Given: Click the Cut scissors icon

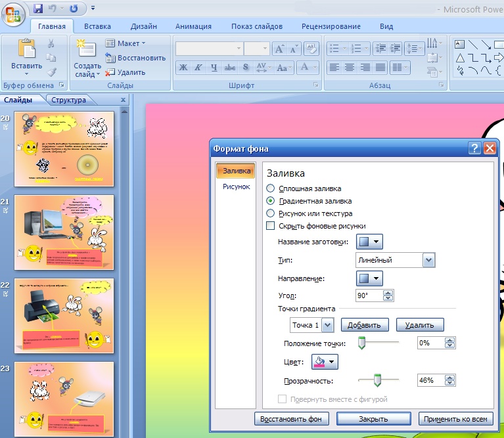Looking at the screenshot, I should pyautogui.click(x=51, y=44).
